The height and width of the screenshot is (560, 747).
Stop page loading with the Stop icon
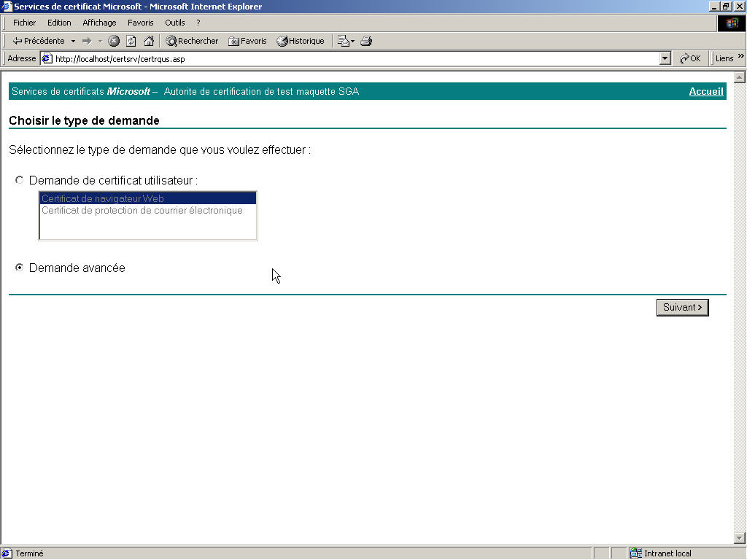point(113,41)
